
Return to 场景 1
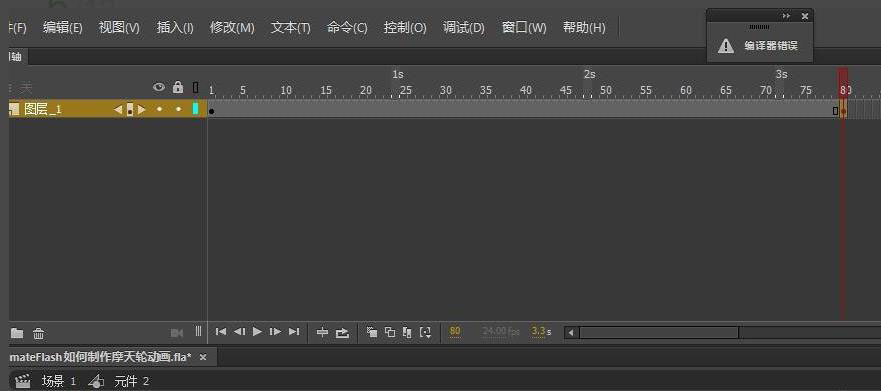(x=58, y=381)
